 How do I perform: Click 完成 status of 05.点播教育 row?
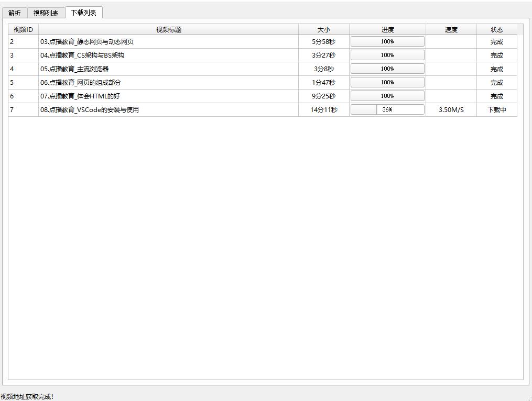tap(497, 69)
